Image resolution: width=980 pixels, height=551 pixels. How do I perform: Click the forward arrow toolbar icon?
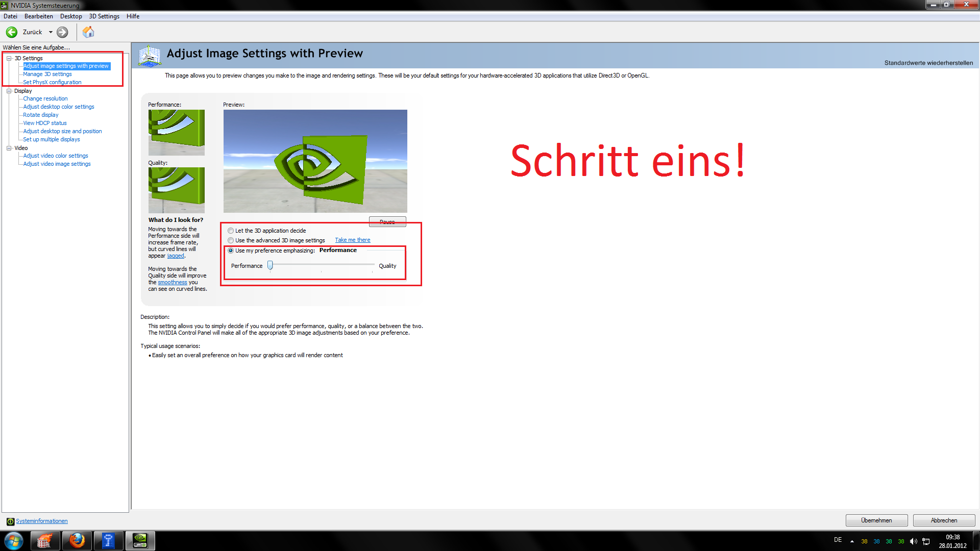pos(62,32)
